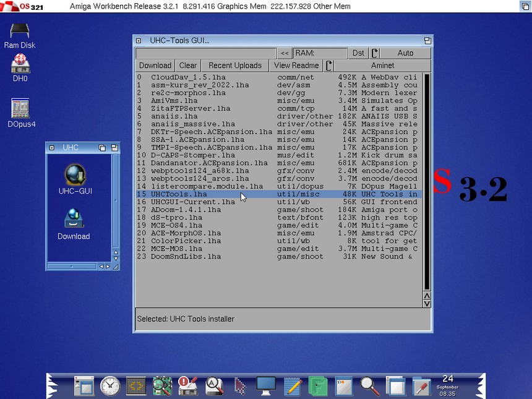Click the monitor icon in the dock
The width and height of the screenshot is (532, 399).
coord(266,385)
